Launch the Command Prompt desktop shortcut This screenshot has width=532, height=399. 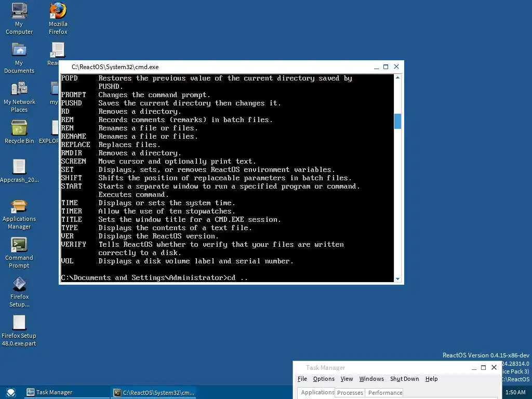click(19, 253)
